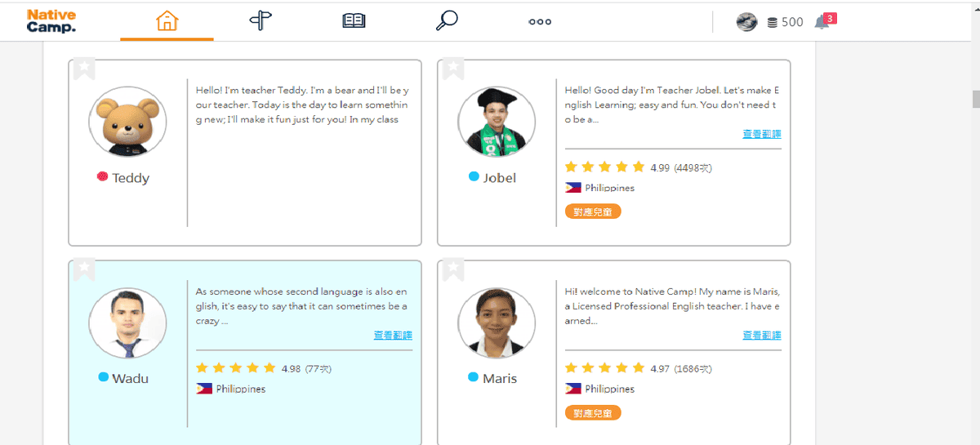Click the notification bell icon

pos(822,22)
